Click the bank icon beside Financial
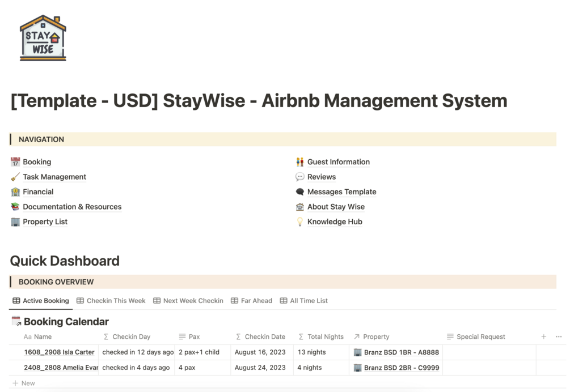 coord(15,192)
